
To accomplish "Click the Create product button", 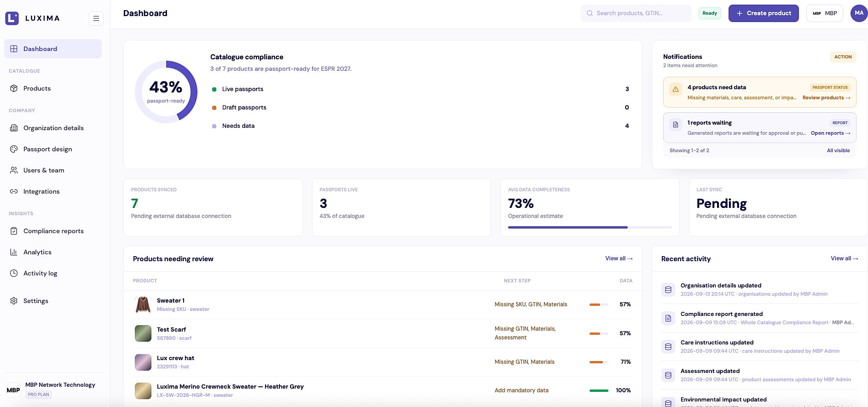I will [764, 13].
